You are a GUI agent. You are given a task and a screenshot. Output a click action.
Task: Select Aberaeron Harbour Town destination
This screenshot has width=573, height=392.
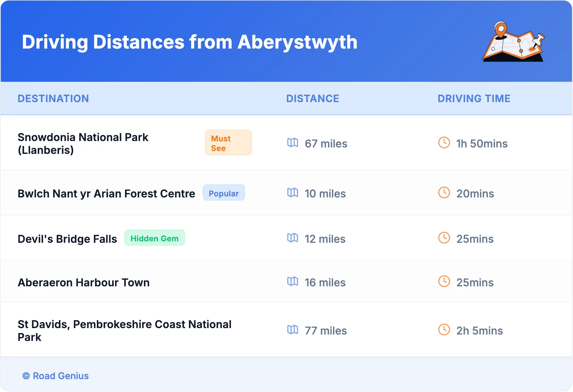click(84, 282)
